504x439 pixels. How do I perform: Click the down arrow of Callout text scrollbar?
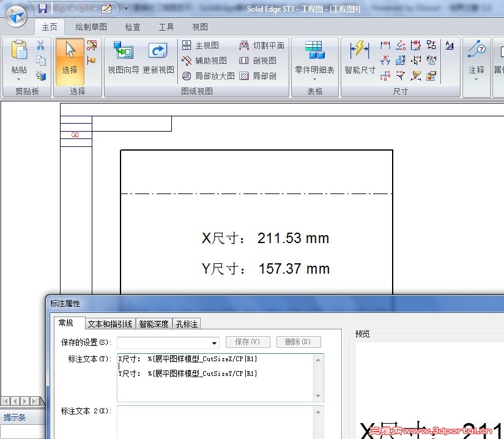coord(318,396)
